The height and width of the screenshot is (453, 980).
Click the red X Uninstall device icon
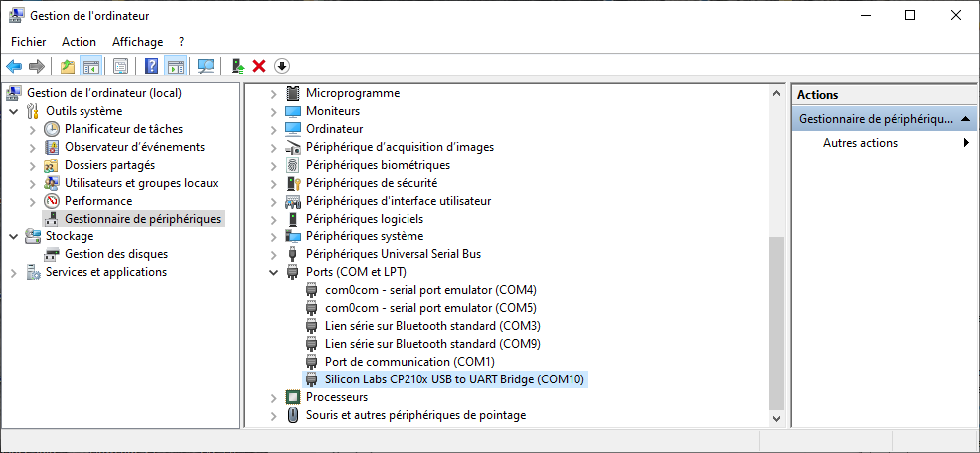coord(259,66)
